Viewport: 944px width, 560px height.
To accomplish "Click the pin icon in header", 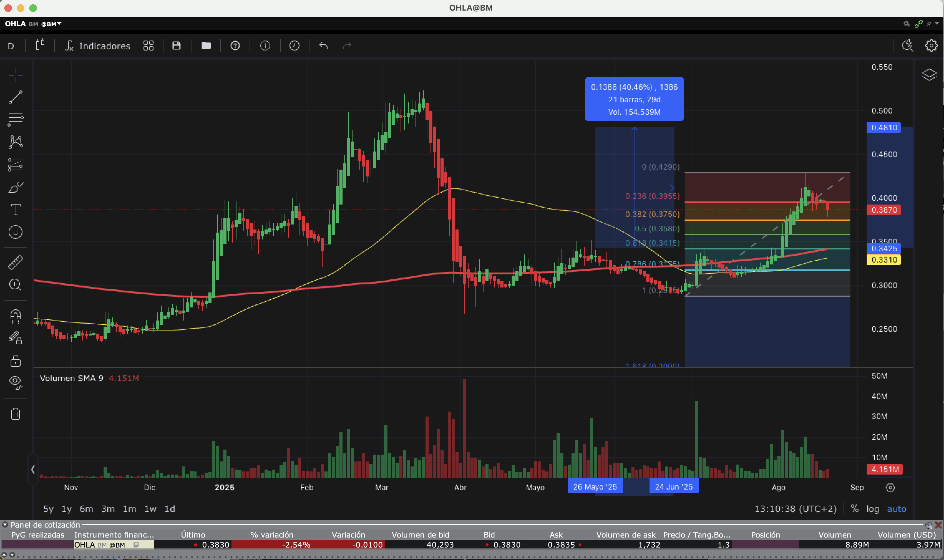I will (929, 24).
